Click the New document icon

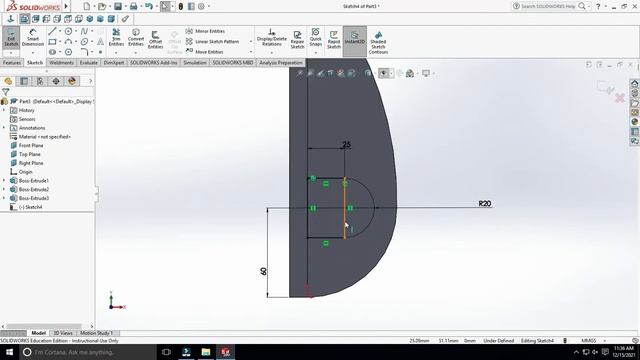[86, 6]
